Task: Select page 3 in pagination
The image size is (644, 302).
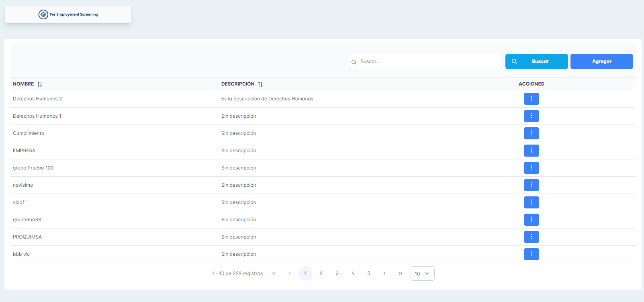Action: tap(337, 273)
